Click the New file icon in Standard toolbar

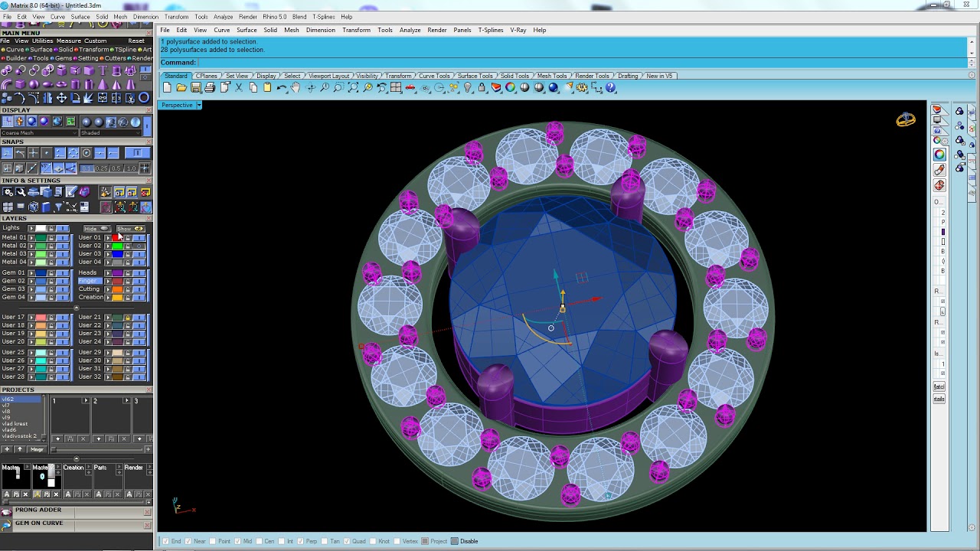pos(167,88)
